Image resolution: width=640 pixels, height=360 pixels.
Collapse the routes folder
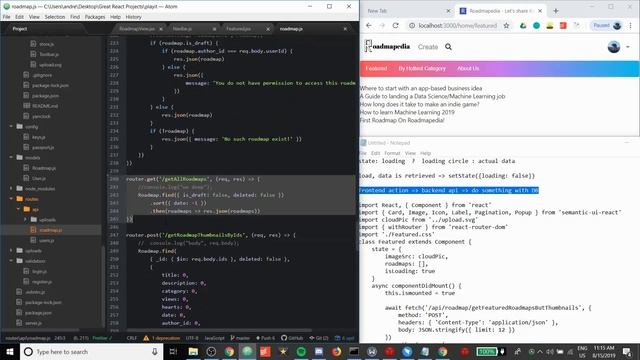click(11, 199)
